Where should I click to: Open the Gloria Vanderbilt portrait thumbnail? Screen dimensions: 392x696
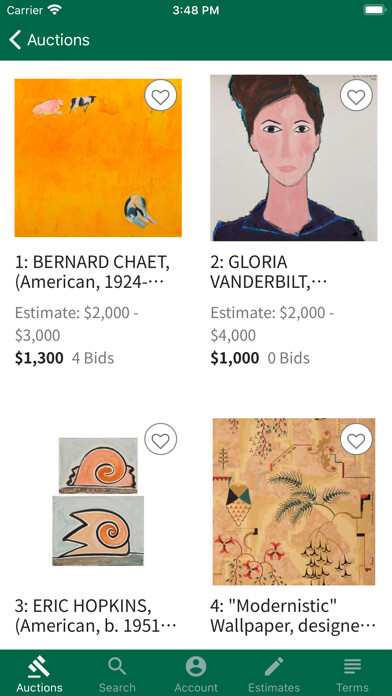click(x=294, y=158)
